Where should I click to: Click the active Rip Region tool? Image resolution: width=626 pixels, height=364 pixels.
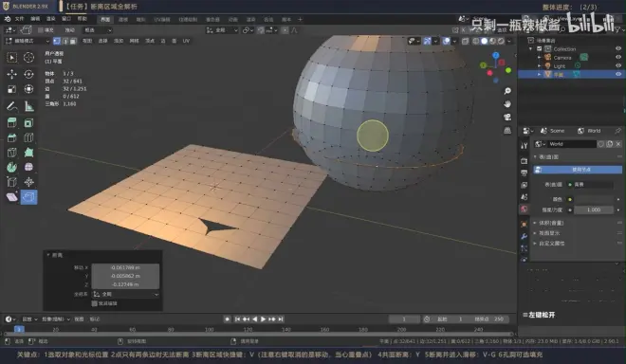point(28,197)
